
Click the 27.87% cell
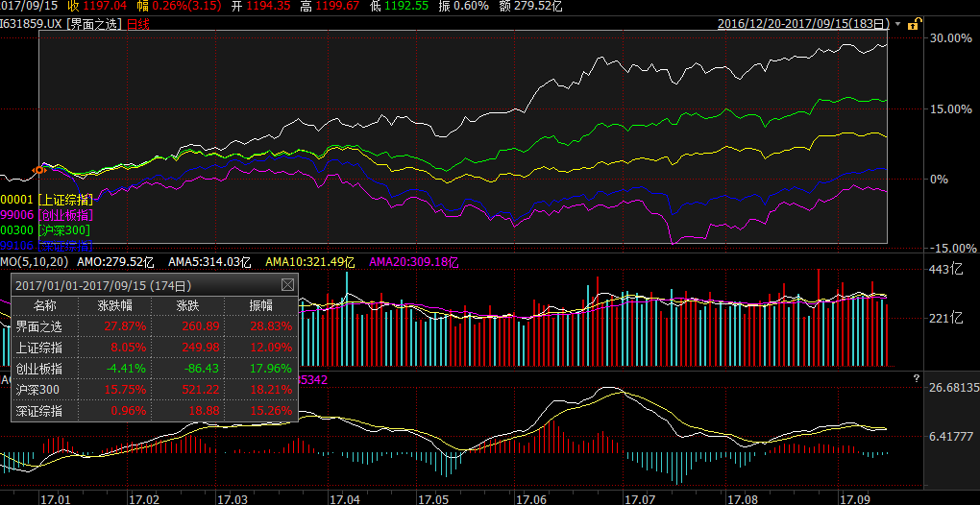click(x=127, y=326)
